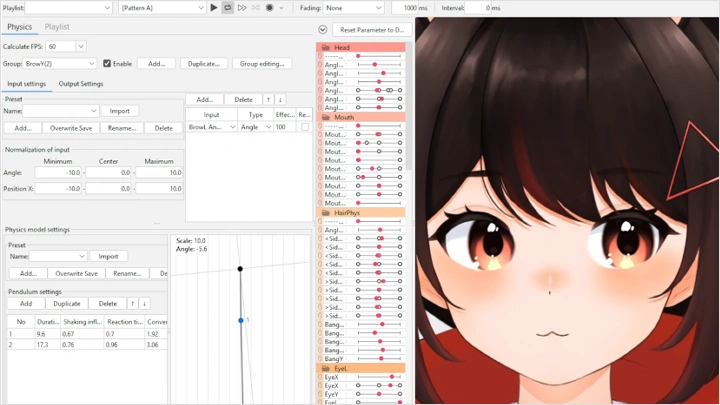Image resolution: width=720 pixels, height=405 pixels.
Task: Toggle the loop playback icon
Action: [227, 7]
